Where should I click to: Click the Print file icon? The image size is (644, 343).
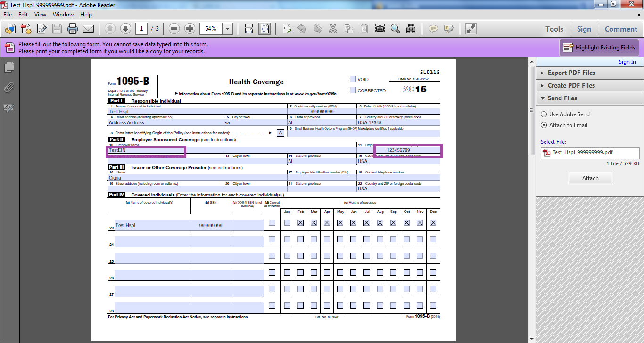72,29
